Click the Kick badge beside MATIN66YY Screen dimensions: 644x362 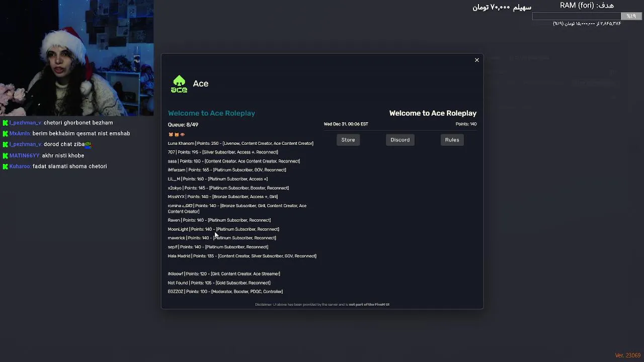pyautogui.click(x=6, y=156)
